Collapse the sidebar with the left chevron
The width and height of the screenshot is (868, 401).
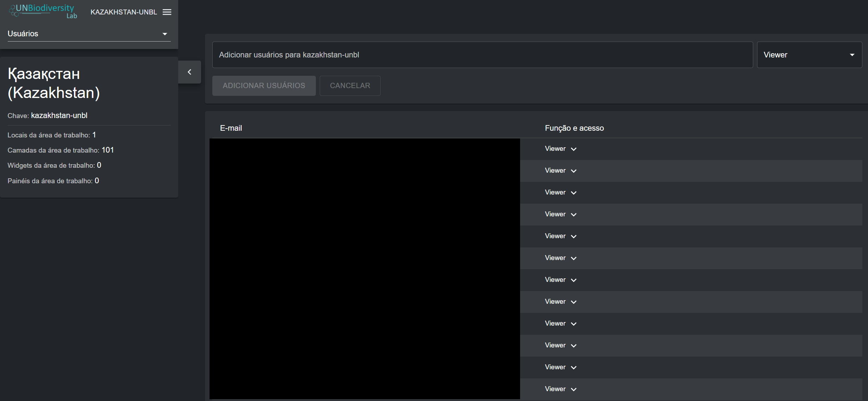coord(189,72)
